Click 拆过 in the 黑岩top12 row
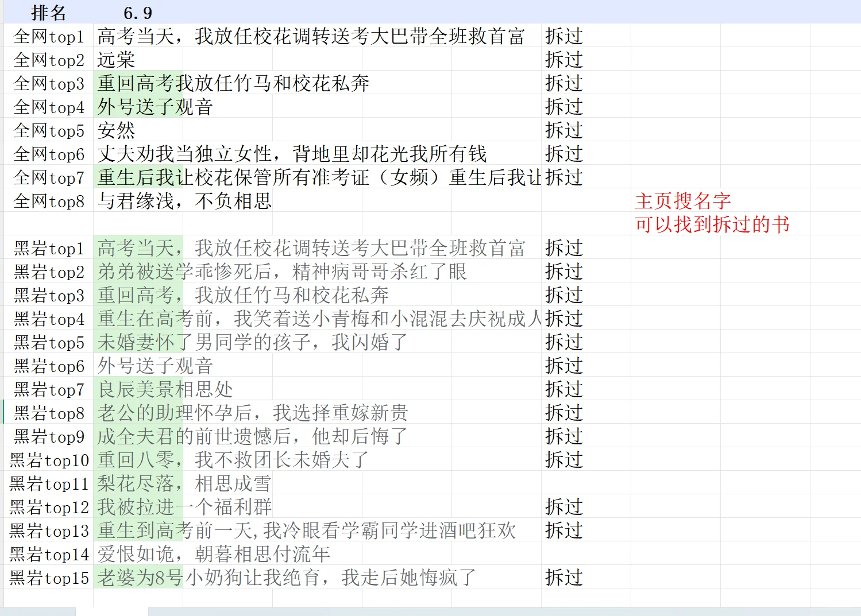 click(x=564, y=507)
